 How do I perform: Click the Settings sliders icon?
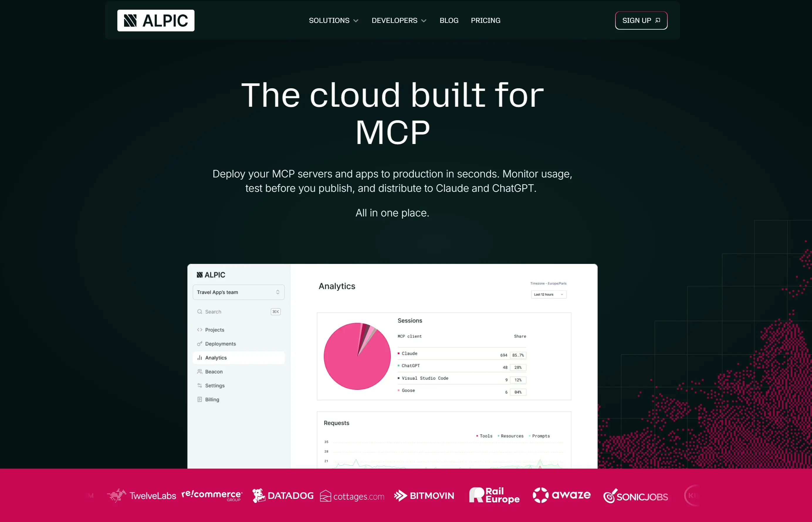[200, 385]
